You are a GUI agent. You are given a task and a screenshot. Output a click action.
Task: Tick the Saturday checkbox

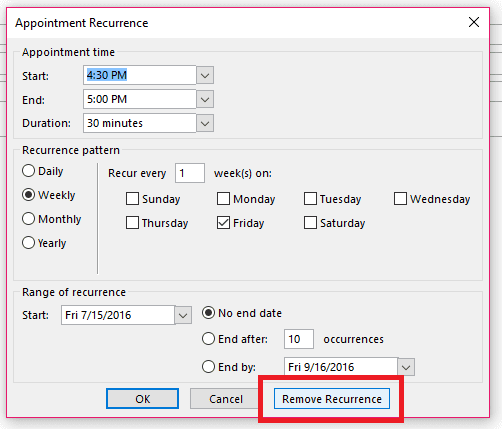[310, 223]
